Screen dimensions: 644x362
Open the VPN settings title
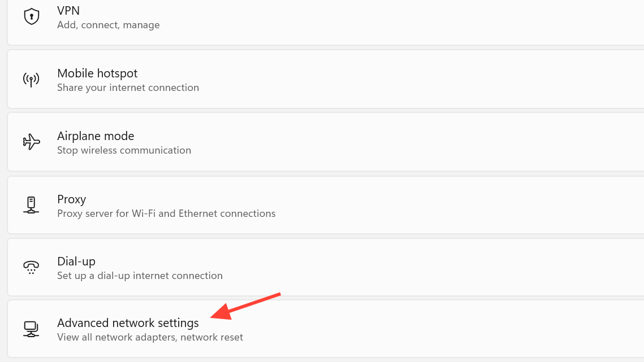68,11
